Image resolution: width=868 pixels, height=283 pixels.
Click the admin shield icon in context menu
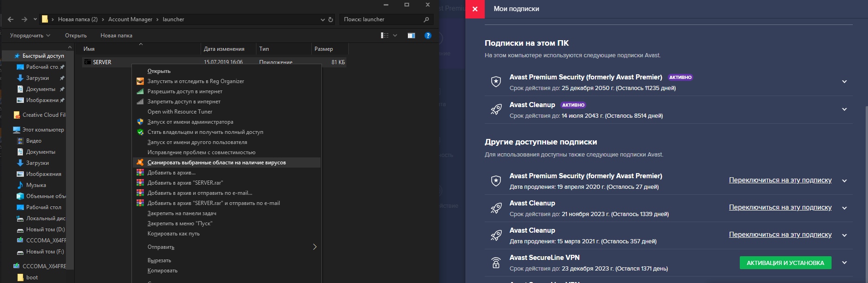coord(140,122)
